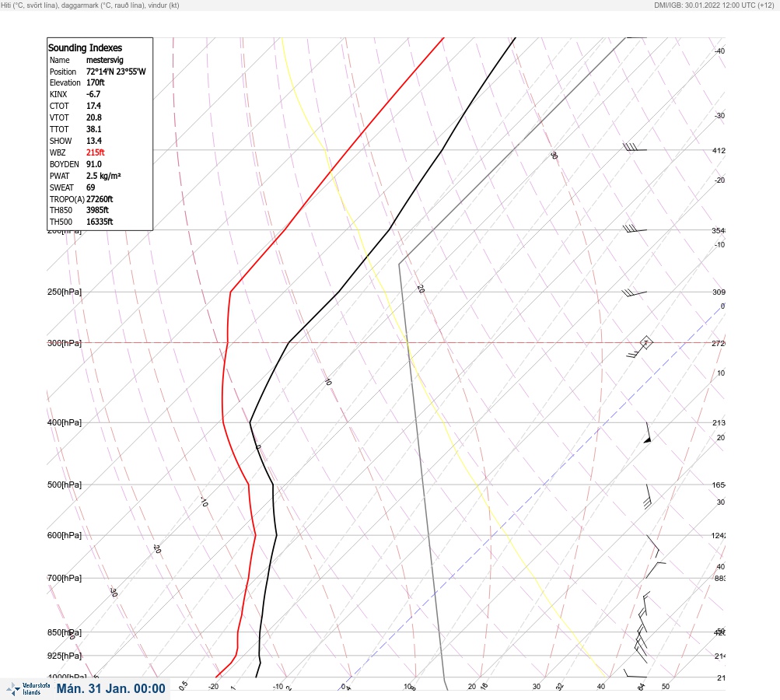Click the tropopause diamond marker at 300 hPa
Viewport: 780px width, 700px height.
[645, 342]
